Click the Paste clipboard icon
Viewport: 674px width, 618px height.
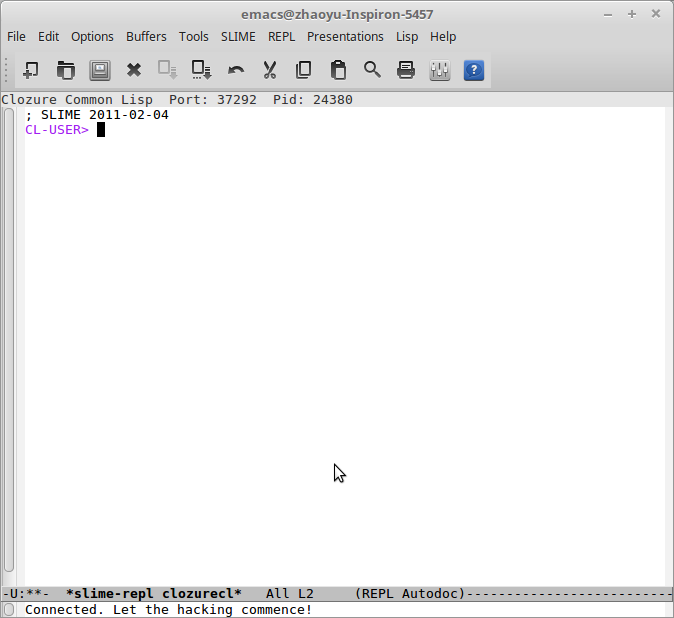pos(338,70)
